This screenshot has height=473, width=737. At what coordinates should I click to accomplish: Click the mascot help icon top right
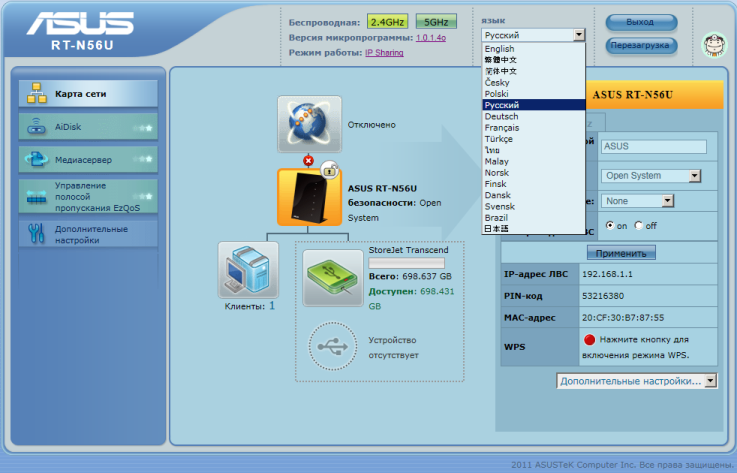pos(714,45)
